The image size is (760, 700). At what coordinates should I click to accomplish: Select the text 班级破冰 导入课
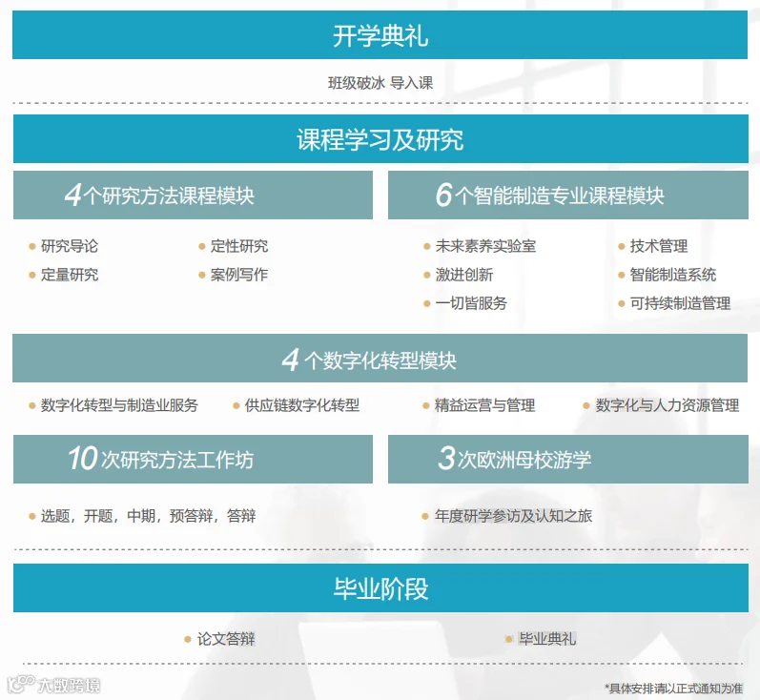pos(380,83)
